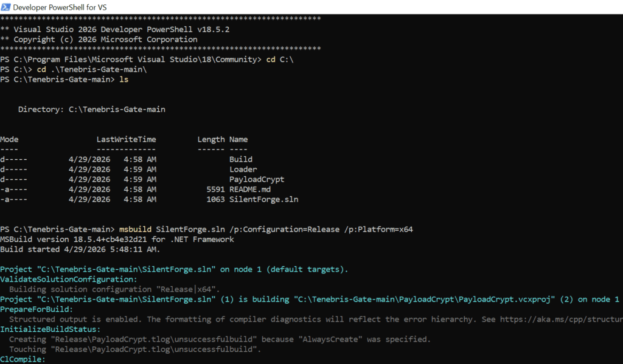The image size is (623, 364).
Task: Click the 'ls' command text
Action: (124, 80)
